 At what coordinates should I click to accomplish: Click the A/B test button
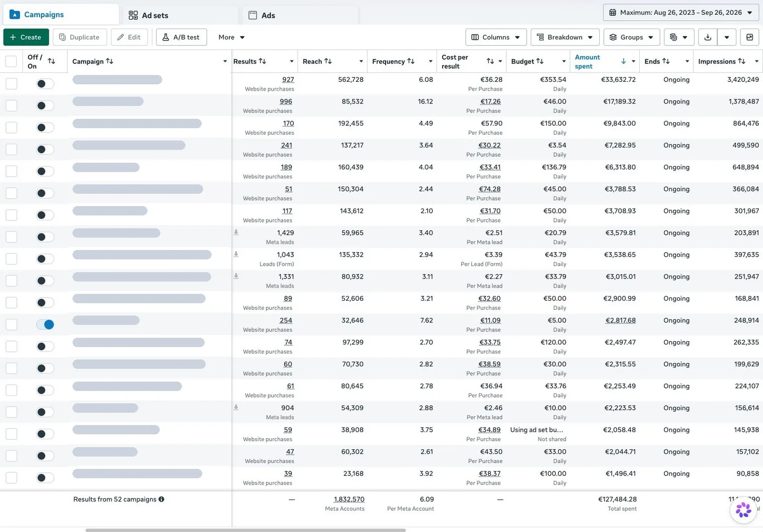click(182, 37)
